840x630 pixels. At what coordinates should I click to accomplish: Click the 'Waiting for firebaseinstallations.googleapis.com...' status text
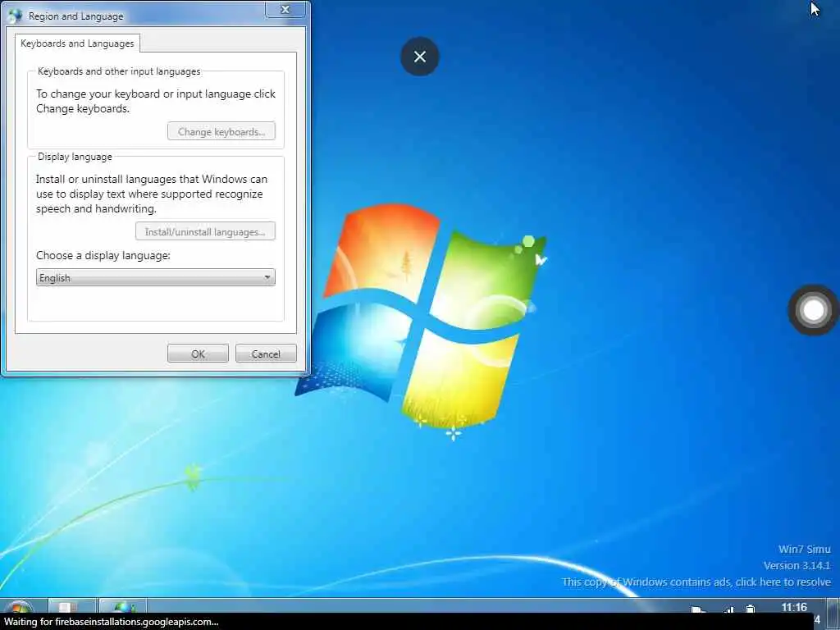pyautogui.click(x=111, y=622)
